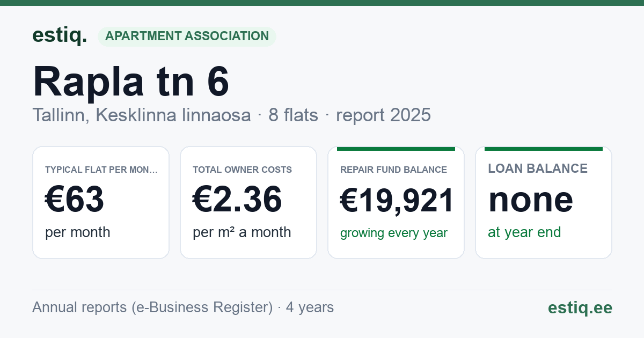
Task: Click the REPAIR FUND BALANCE label
Action: pyautogui.click(x=393, y=170)
